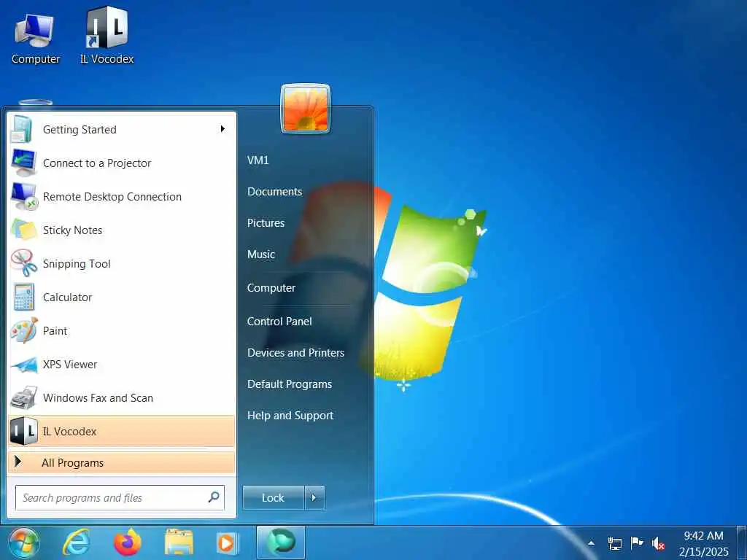This screenshot has width=747, height=560.
Task: Click the Getting Started icon in Start menu
Action: point(22,129)
